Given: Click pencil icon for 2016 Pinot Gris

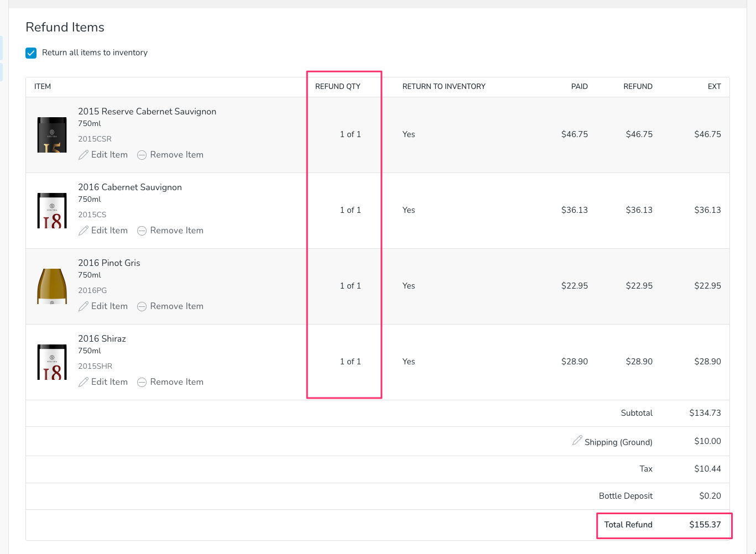Looking at the screenshot, I should click(x=84, y=306).
